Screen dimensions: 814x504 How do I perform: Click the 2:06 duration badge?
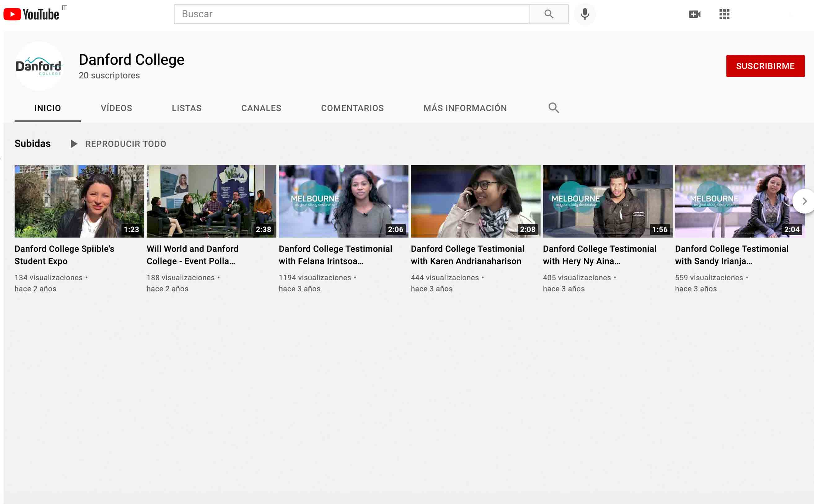click(x=395, y=229)
